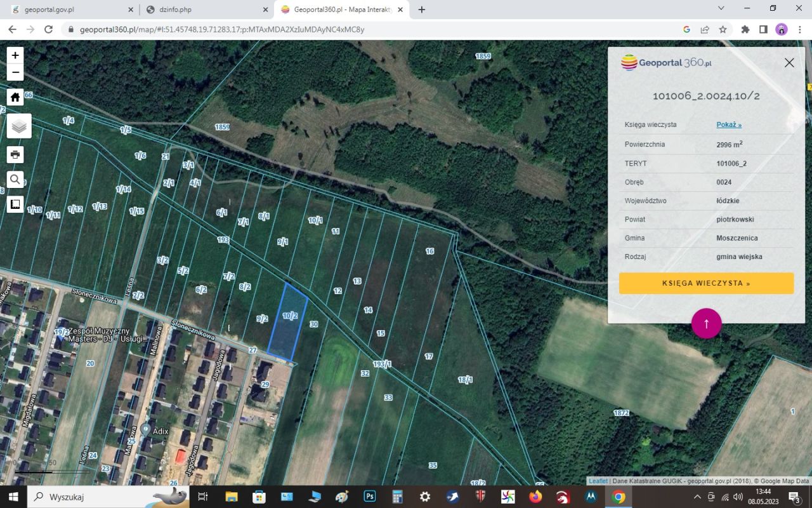Open the parcel search tool

[x=15, y=179]
